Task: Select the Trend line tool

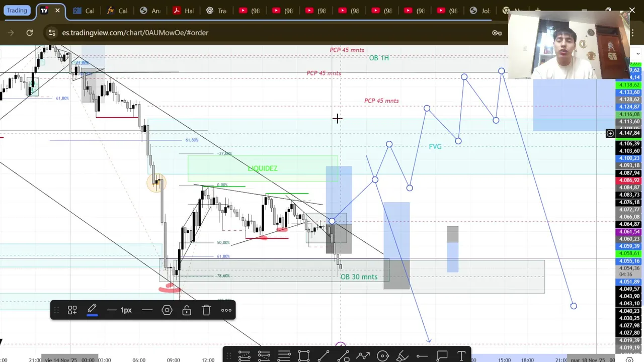Action: [x=324, y=356]
